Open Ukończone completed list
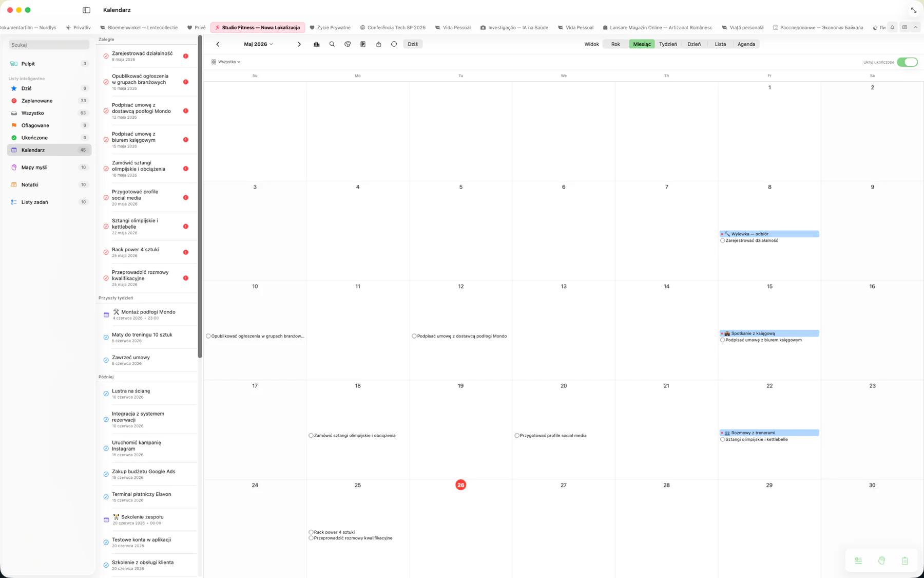The image size is (924, 578). [x=49, y=138]
